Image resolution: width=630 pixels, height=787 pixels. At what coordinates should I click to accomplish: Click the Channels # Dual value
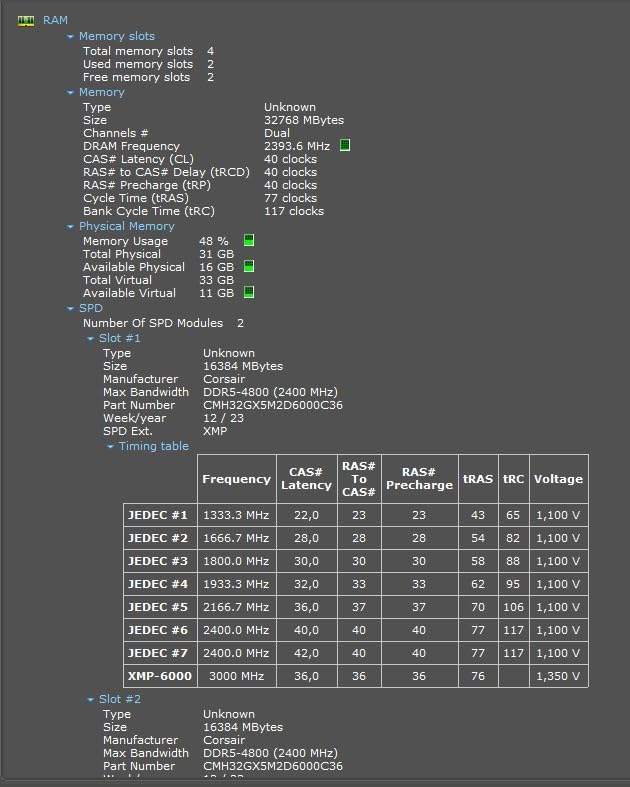pyautogui.click(x=277, y=134)
